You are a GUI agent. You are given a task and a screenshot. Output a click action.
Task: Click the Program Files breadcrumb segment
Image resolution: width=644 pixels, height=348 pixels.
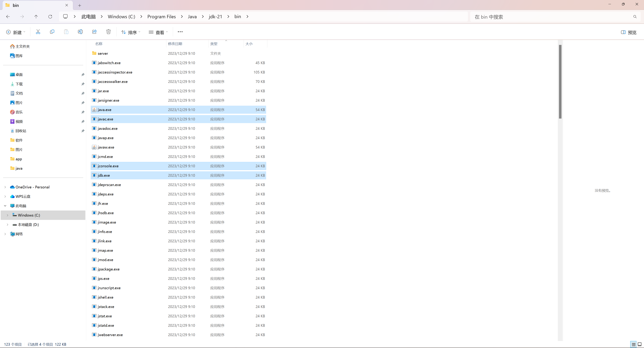162,16
